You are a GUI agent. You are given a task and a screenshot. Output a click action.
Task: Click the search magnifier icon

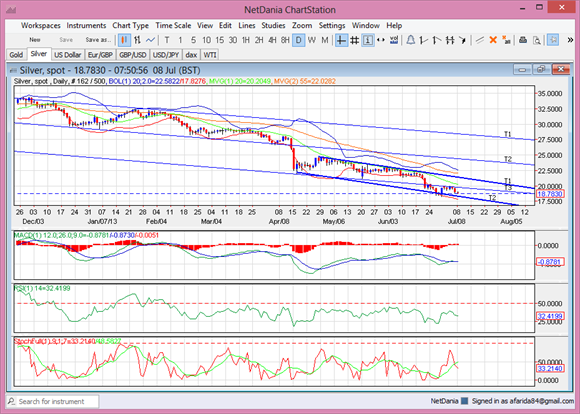coord(12,401)
